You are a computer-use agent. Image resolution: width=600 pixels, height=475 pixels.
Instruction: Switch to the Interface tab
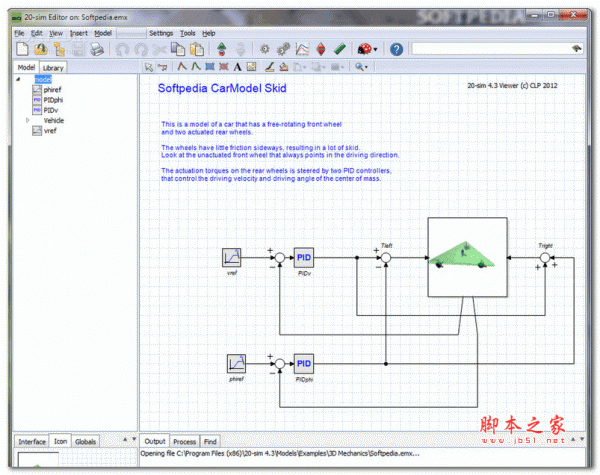pos(32,441)
